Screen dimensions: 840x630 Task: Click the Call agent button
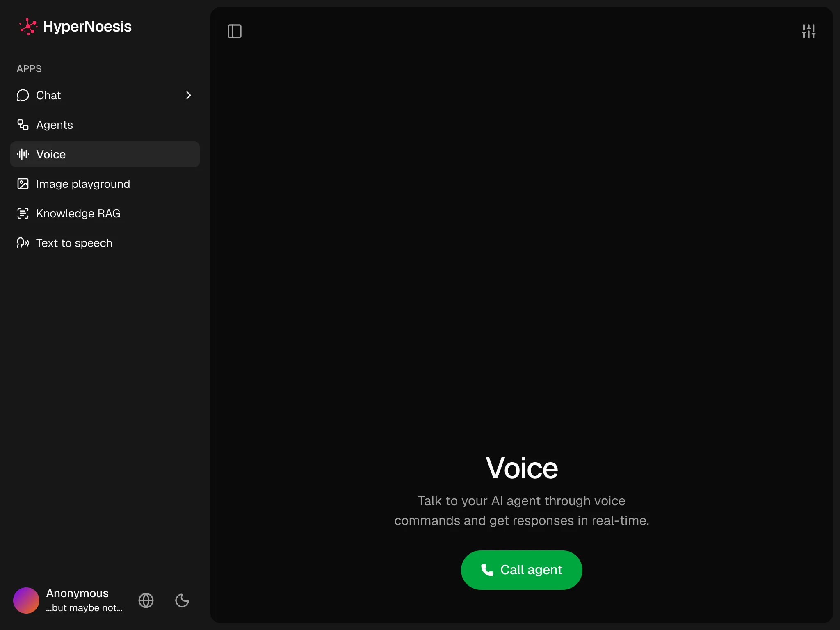point(521,570)
